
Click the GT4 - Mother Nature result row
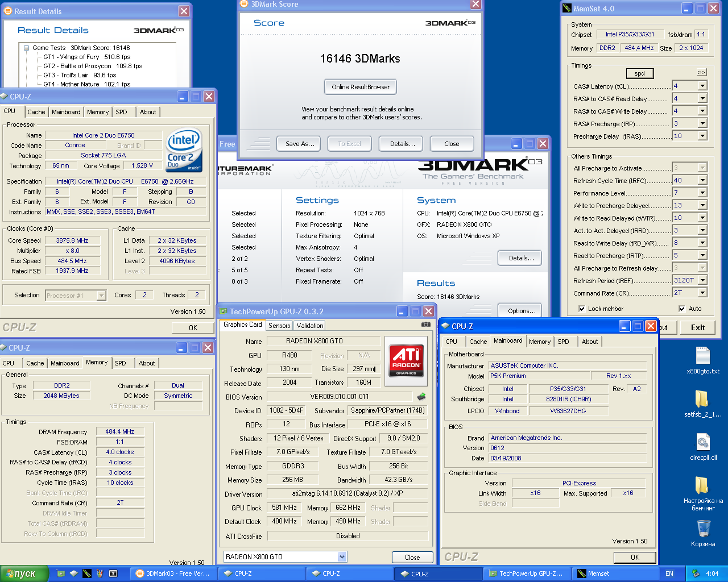coord(87,84)
